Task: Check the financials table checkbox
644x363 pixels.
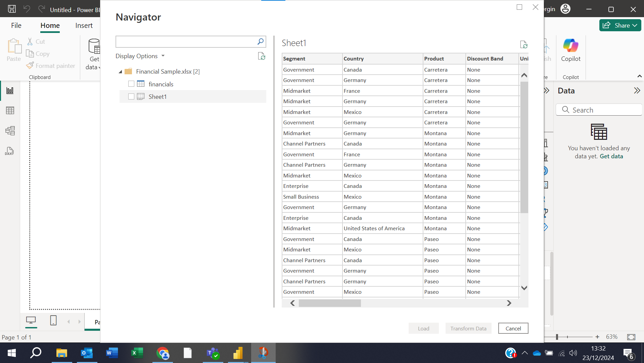Action: (131, 84)
